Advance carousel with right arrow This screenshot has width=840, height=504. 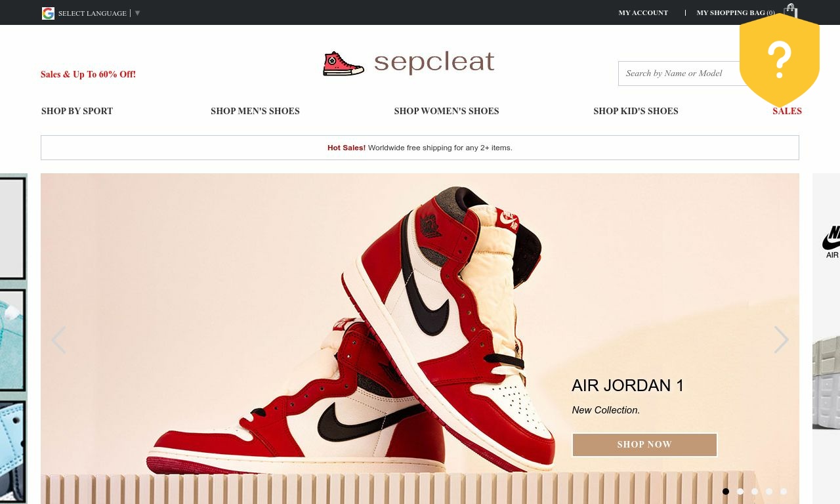pos(781,340)
